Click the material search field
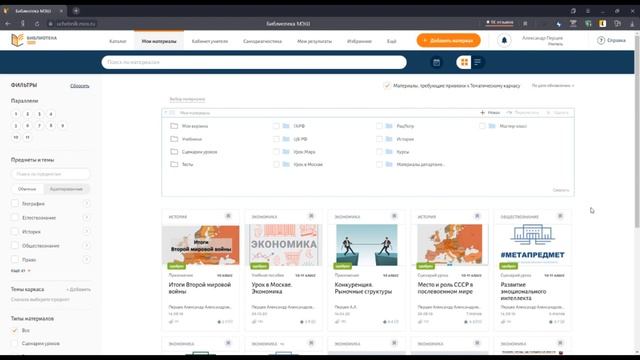Viewport: 640px width, 360px height. (x=254, y=62)
